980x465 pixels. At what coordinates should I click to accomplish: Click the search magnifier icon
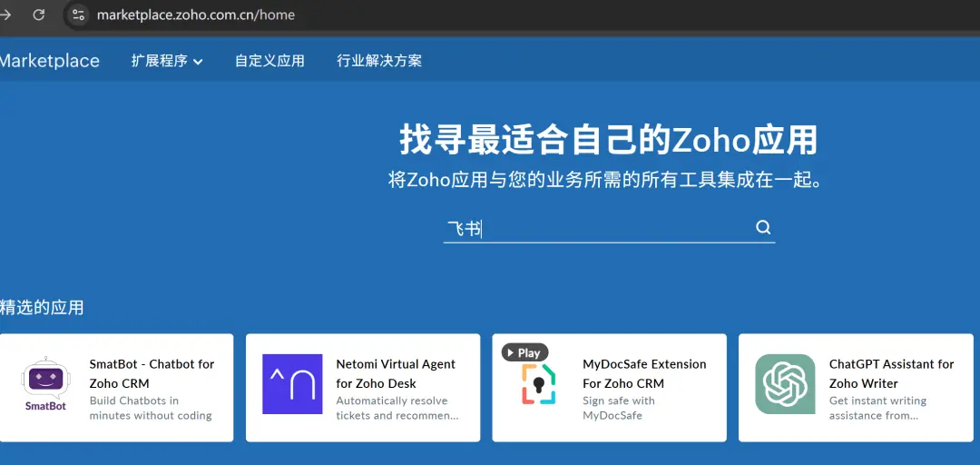763,227
